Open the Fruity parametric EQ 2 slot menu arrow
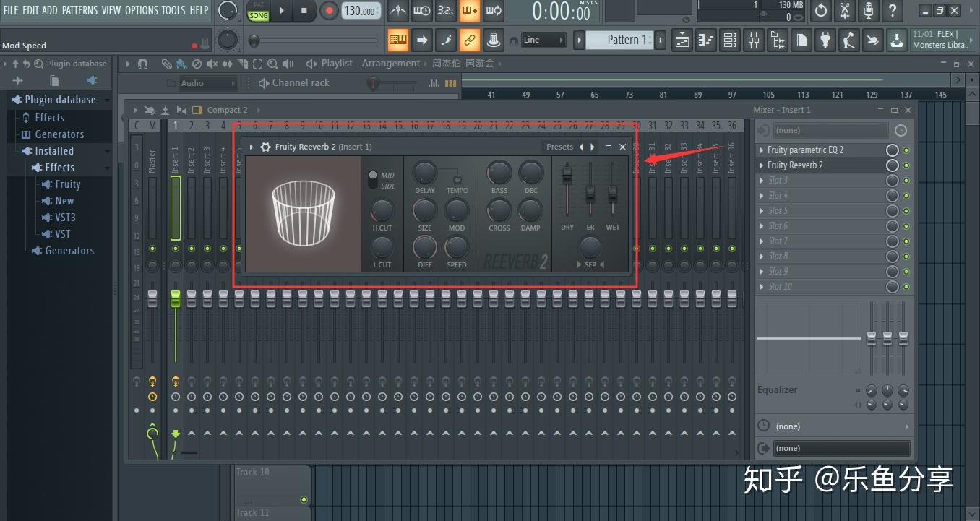Screen dimensions: 980x521 tap(762, 150)
